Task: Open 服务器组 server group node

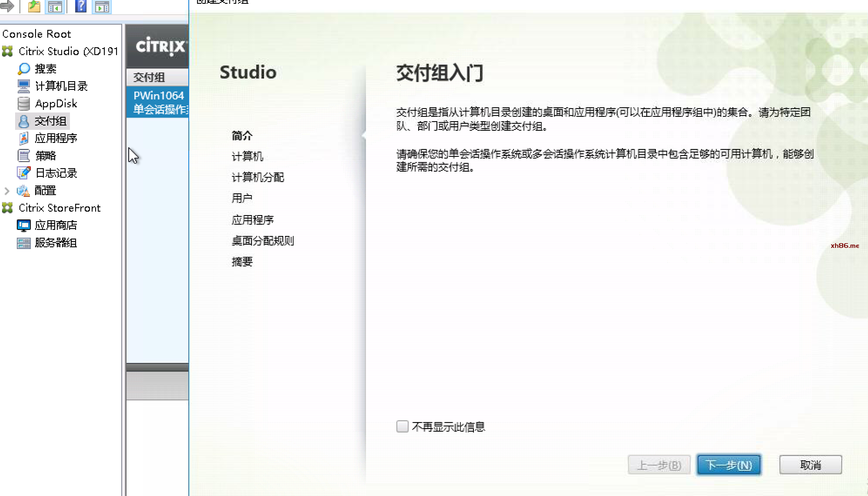Action: pos(55,243)
